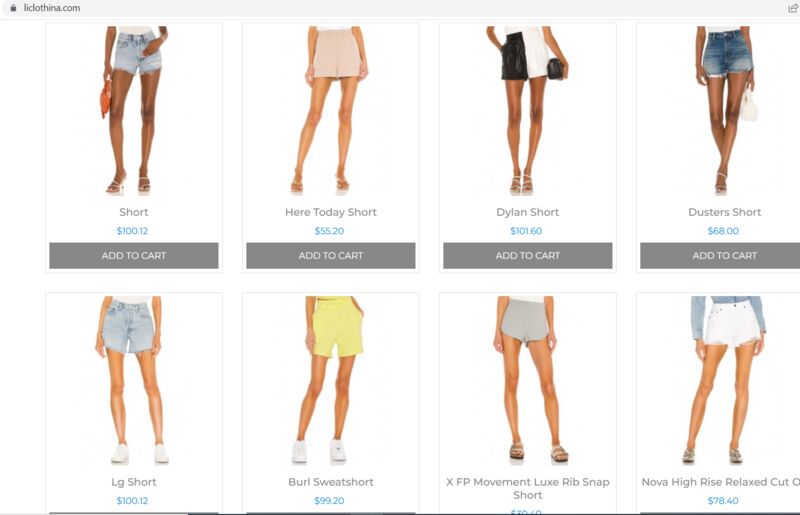This screenshot has width=800, height=515.
Task: Click the liclothina.com address bar text
Action: click(52, 8)
